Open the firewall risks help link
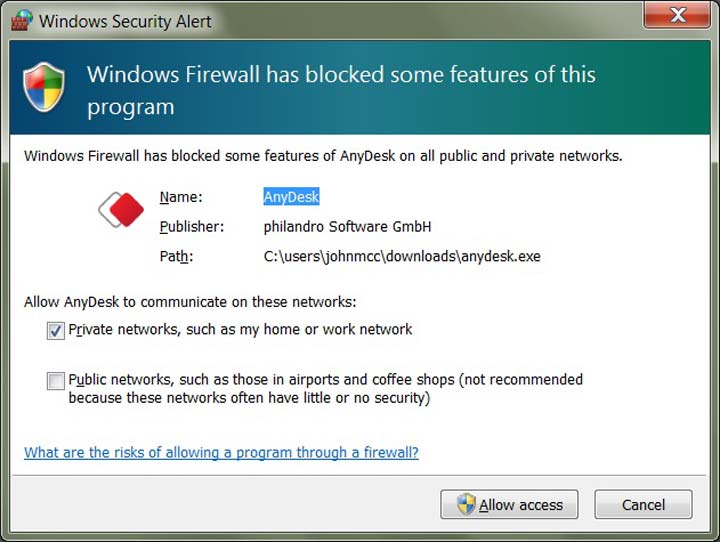This screenshot has width=720, height=542. 221,453
